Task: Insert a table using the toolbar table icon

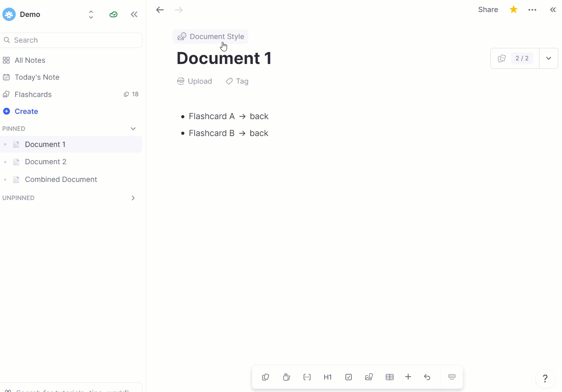Action: pos(389,377)
